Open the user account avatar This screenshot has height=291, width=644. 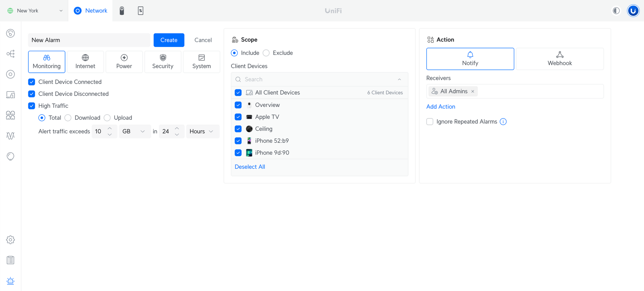coord(633,11)
